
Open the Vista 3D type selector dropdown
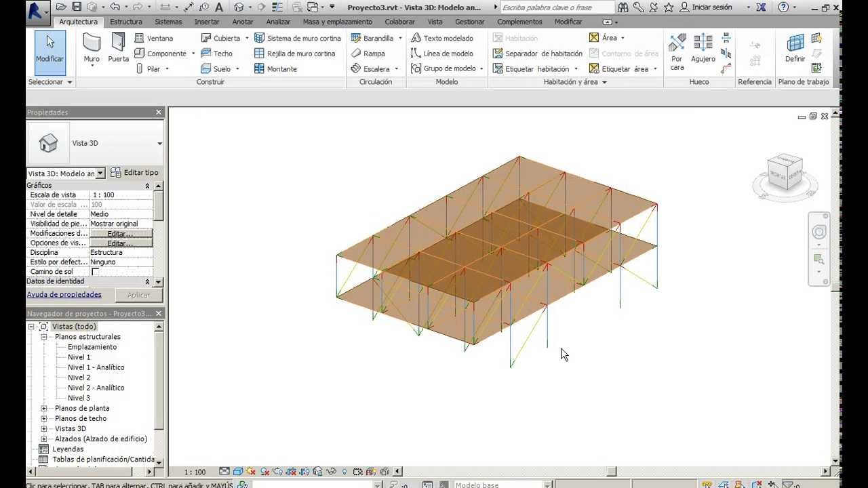(x=160, y=143)
